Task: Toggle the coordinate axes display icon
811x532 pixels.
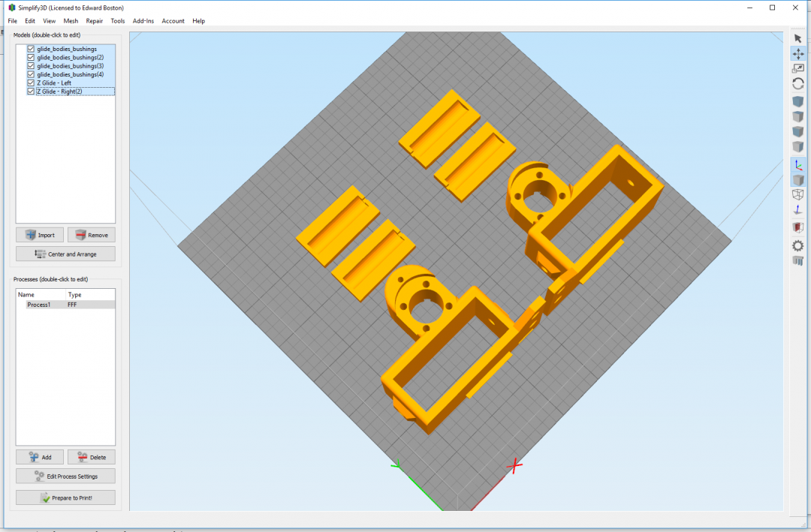Action: 798,164
